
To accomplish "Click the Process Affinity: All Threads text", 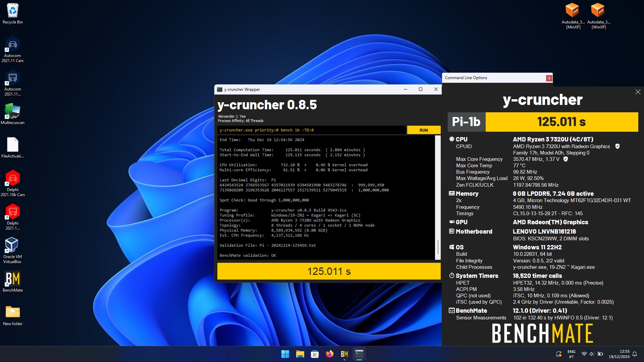I will [240, 121].
